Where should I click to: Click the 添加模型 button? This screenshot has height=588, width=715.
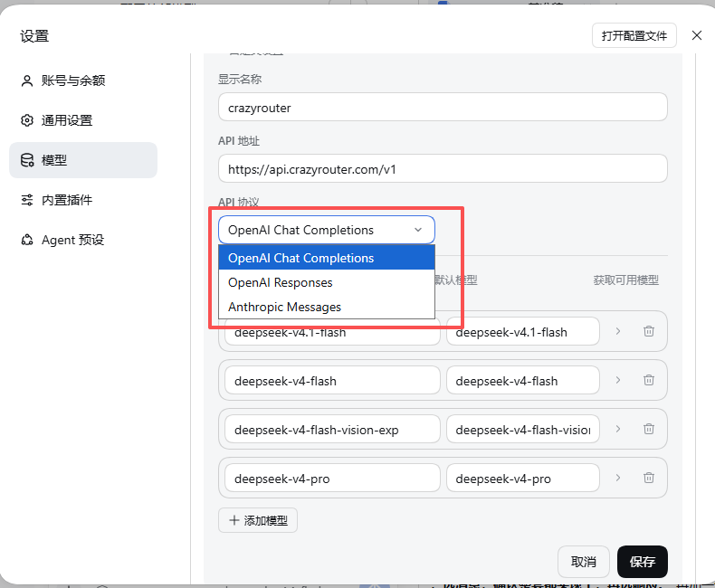point(258,520)
